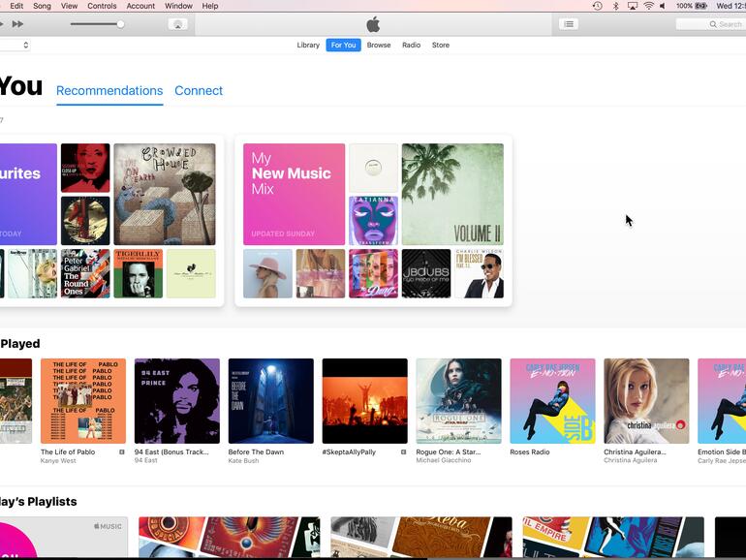The image size is (746, 560).
Task: Open the Edit menu
Action: (16, 6)
